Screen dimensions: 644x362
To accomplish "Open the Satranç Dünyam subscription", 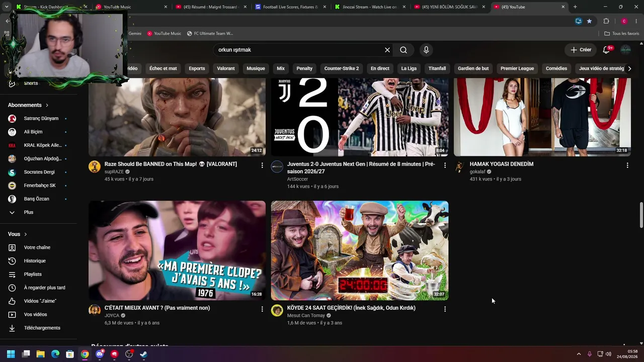I will tap(38, 118).
